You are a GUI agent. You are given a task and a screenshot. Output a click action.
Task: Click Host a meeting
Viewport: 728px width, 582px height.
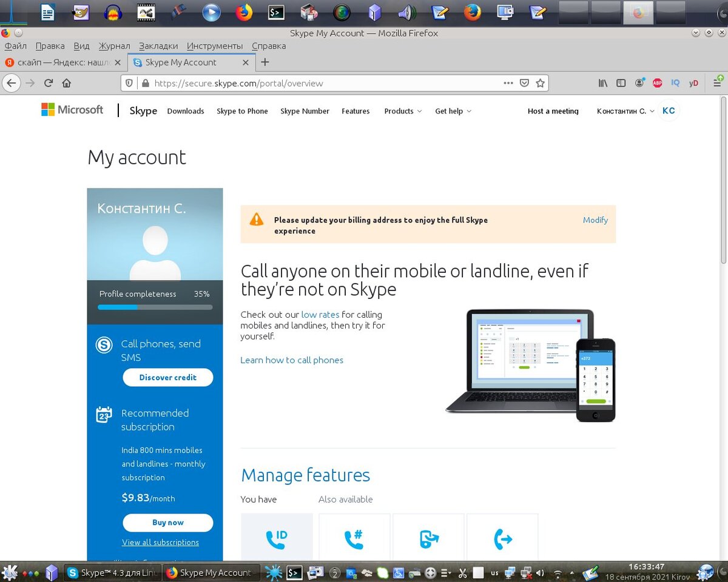[x=553, y=111]
